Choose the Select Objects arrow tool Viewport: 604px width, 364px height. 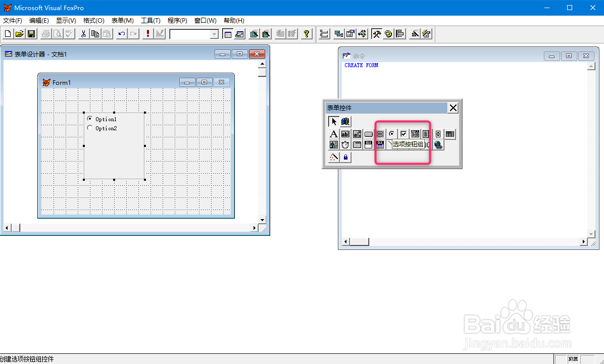coord(334,121)
